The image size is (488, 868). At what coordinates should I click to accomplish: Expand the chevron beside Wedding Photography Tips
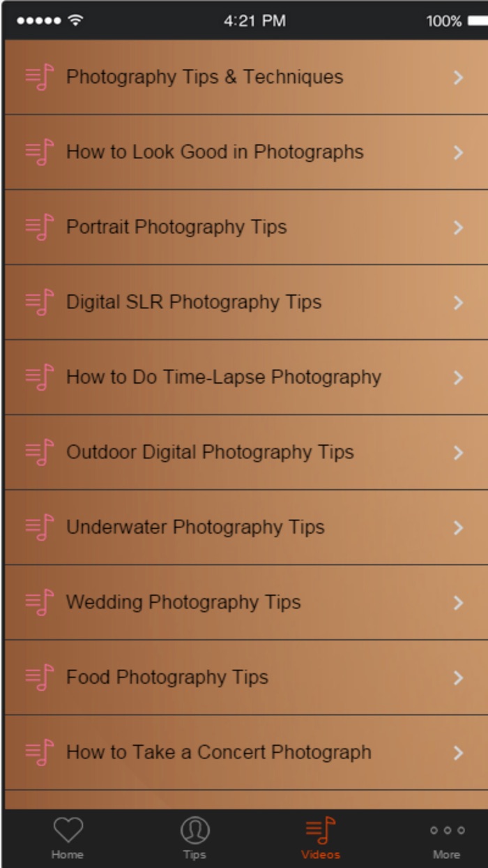click(x=458, y=602)
